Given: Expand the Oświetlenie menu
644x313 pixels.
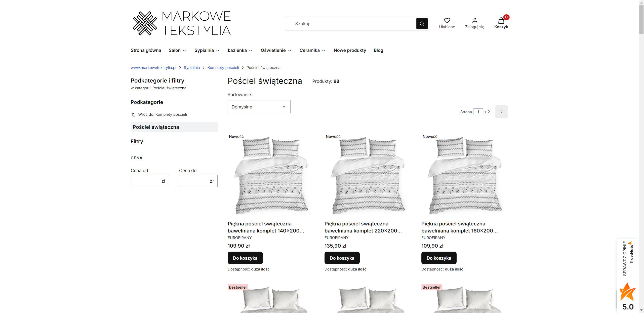Looking at the screenshot, I should pos(276,50).
